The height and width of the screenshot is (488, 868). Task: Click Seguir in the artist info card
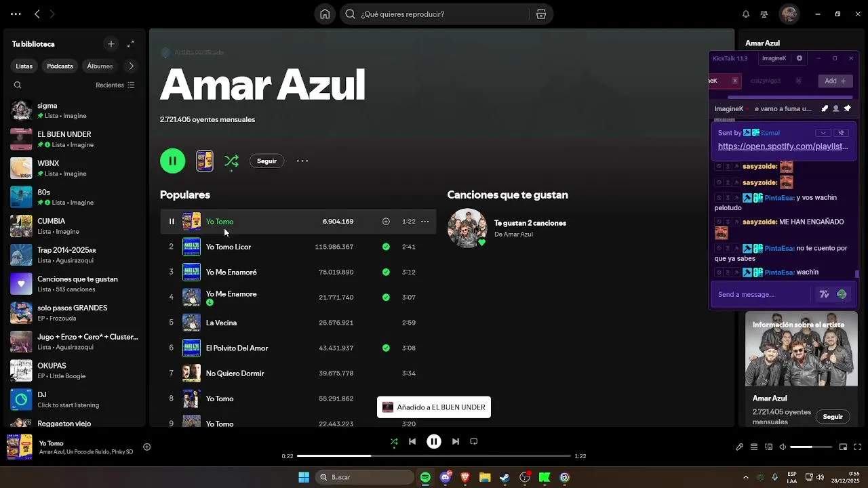pyautogui.click(x=833, y=417)
